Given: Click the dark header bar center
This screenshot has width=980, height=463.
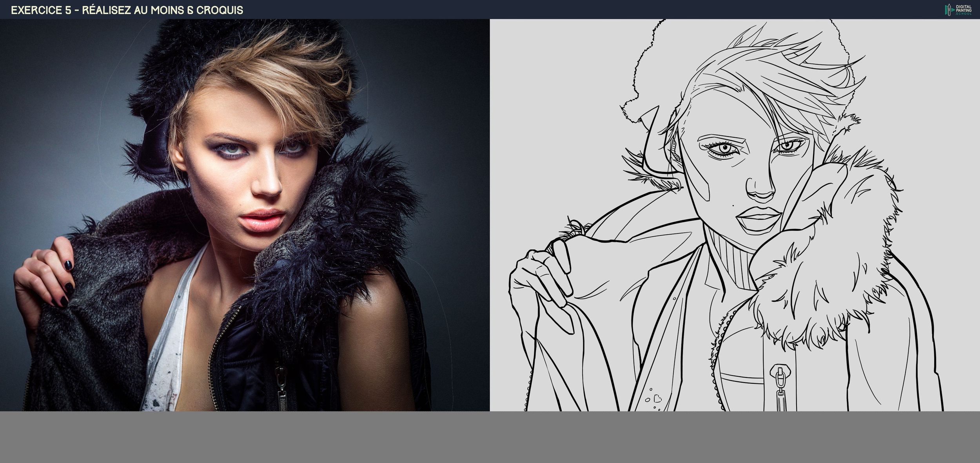Looking at the screenshot, I should (490, 9).
